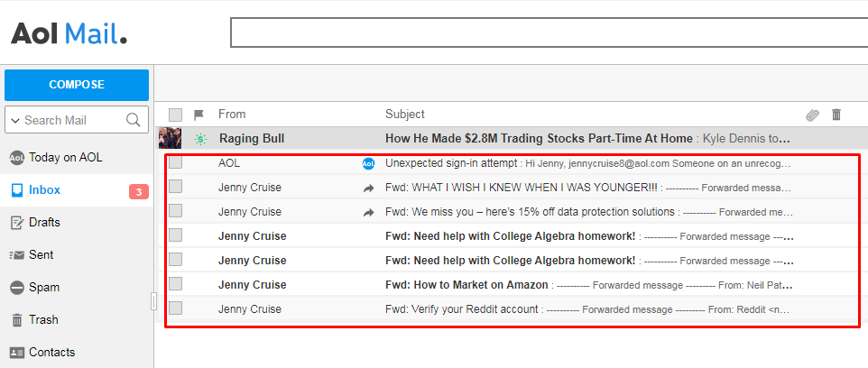Image resolution: width=868 pixels, height=368 pixels.
Task: Open the Contacts card icon in sidebar
Action: (x=17, y=353)
